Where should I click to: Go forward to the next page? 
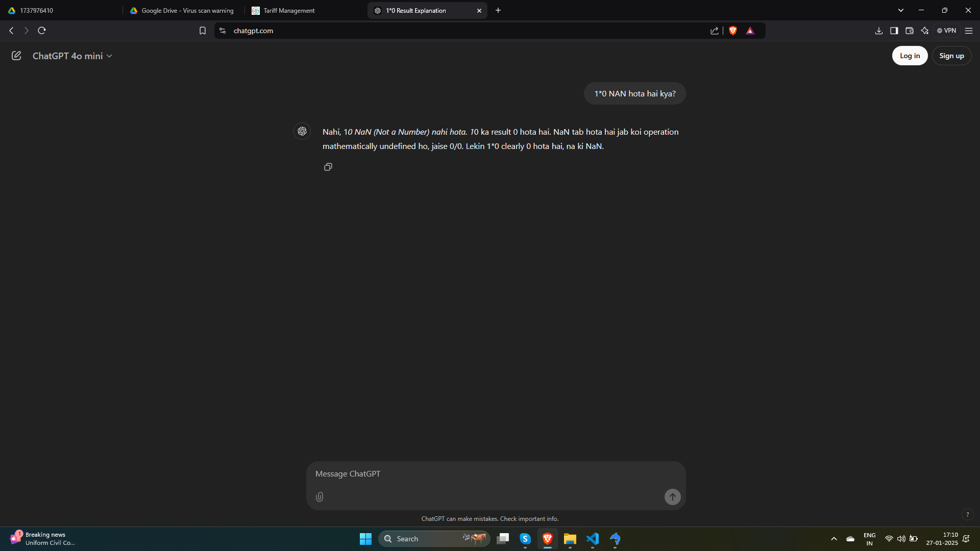(27, 31)
